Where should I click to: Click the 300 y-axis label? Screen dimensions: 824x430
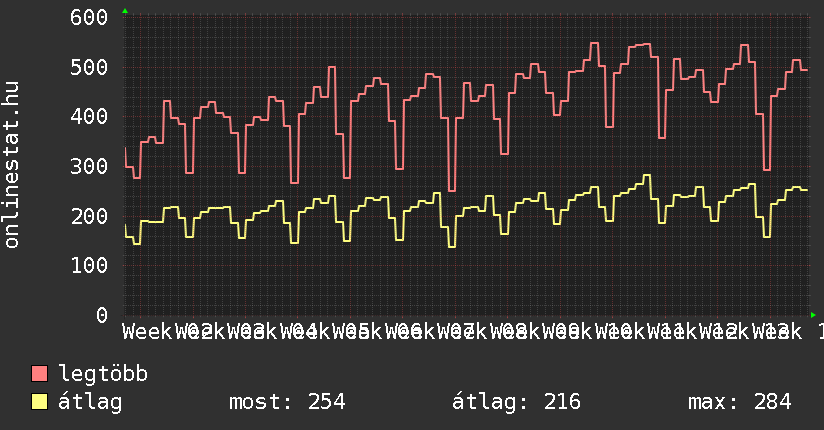click(89, 167)
